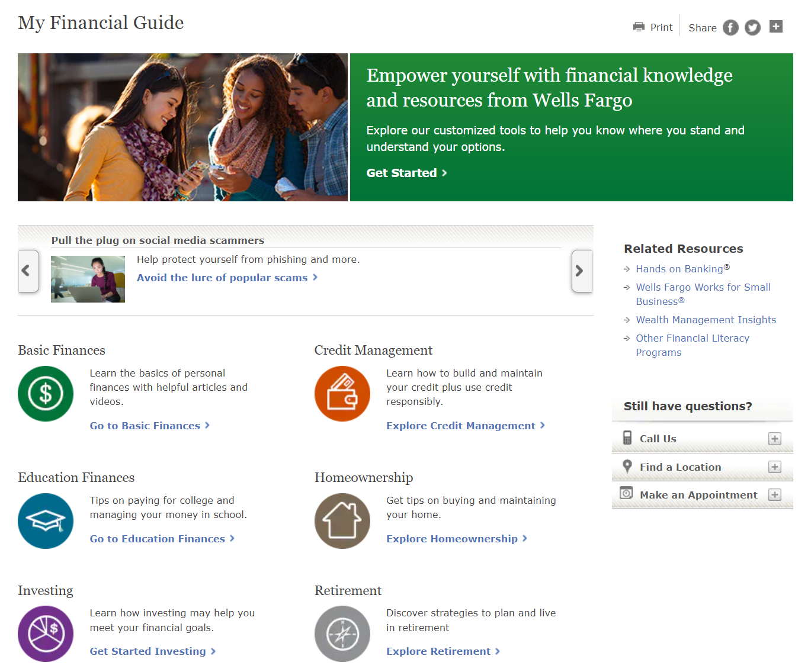Expand the Call Us section
The height and width of the screenshot is (672, 811).
coord(775,439)
